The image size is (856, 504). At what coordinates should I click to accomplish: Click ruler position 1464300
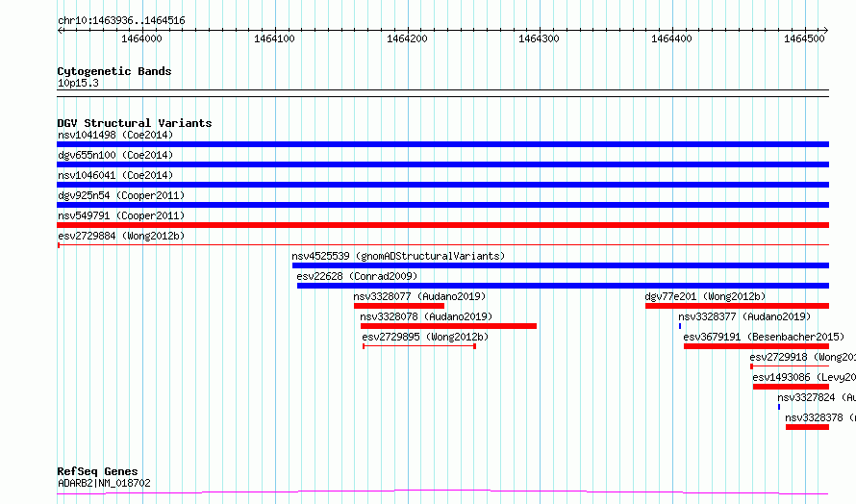(540, 38)
